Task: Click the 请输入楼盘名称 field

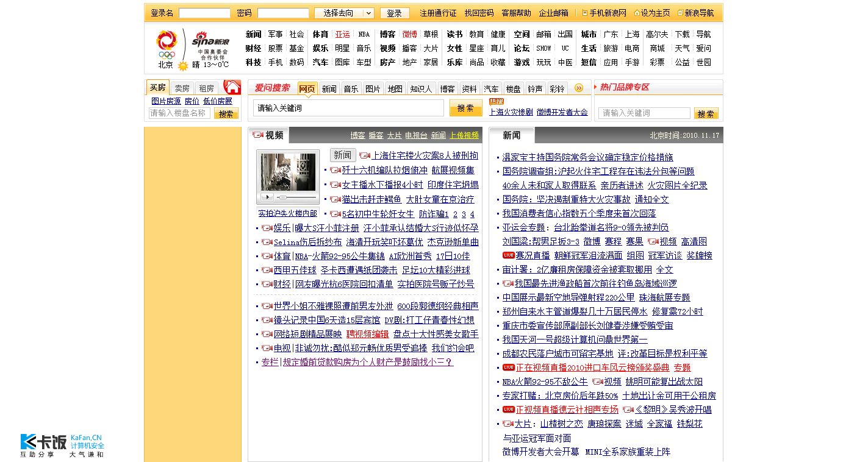Action: click(179, 113)
